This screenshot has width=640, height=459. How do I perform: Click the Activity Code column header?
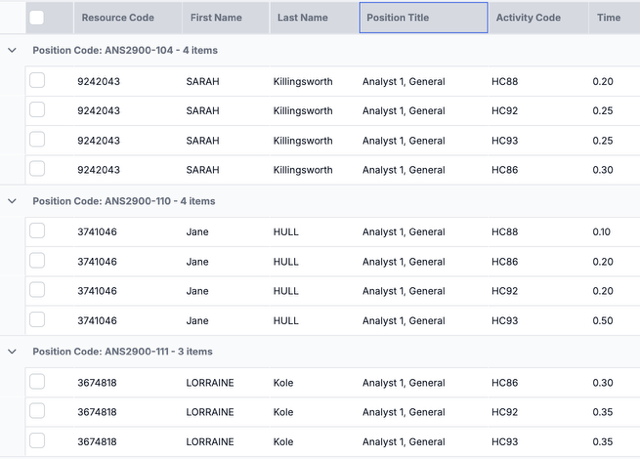(528, 18)
